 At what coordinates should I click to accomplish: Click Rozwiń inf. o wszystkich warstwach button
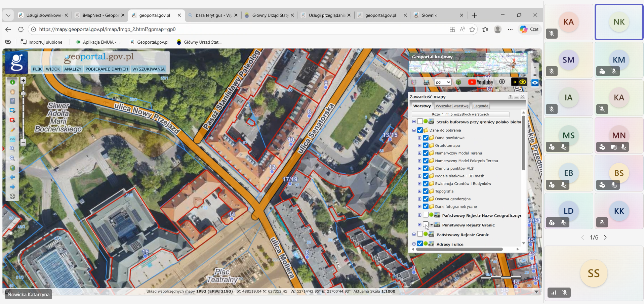[x=460, y=114]
